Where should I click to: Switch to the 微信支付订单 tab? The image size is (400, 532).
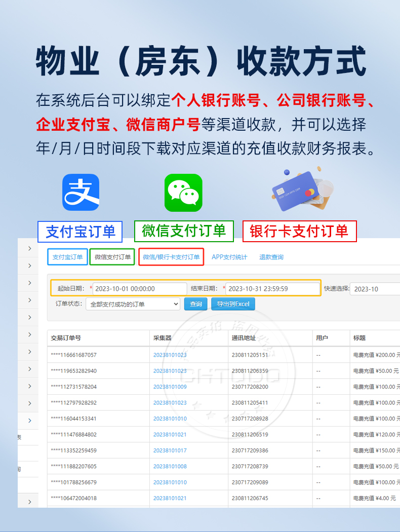[112, 257]
